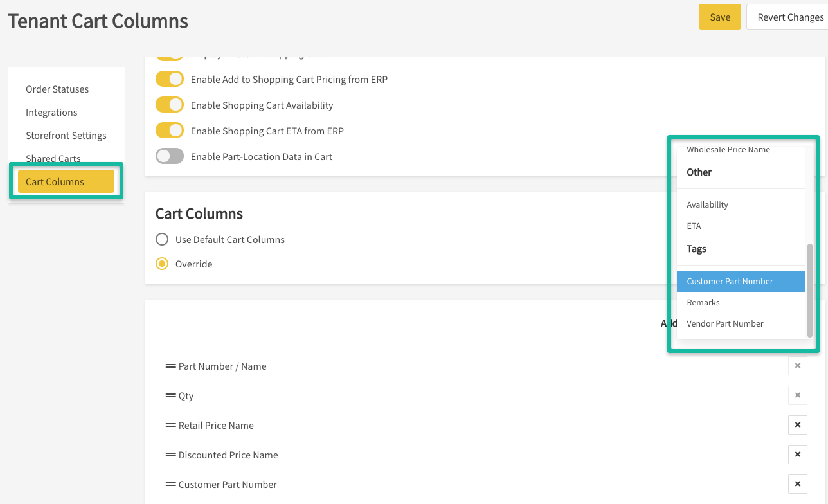828x504 pixels.
Task: Select Availability option in dropdown list
Action: tap(707, 204)
